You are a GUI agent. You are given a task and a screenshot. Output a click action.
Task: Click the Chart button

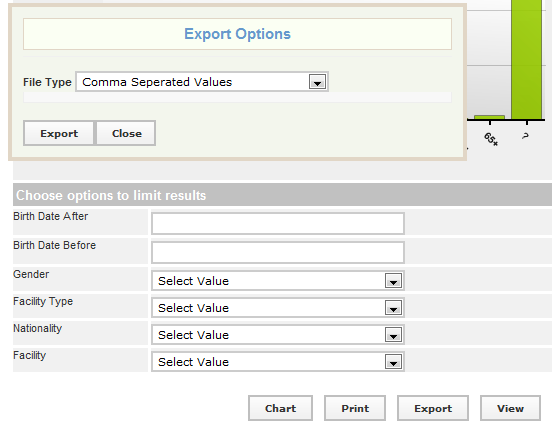pos(280,408)
